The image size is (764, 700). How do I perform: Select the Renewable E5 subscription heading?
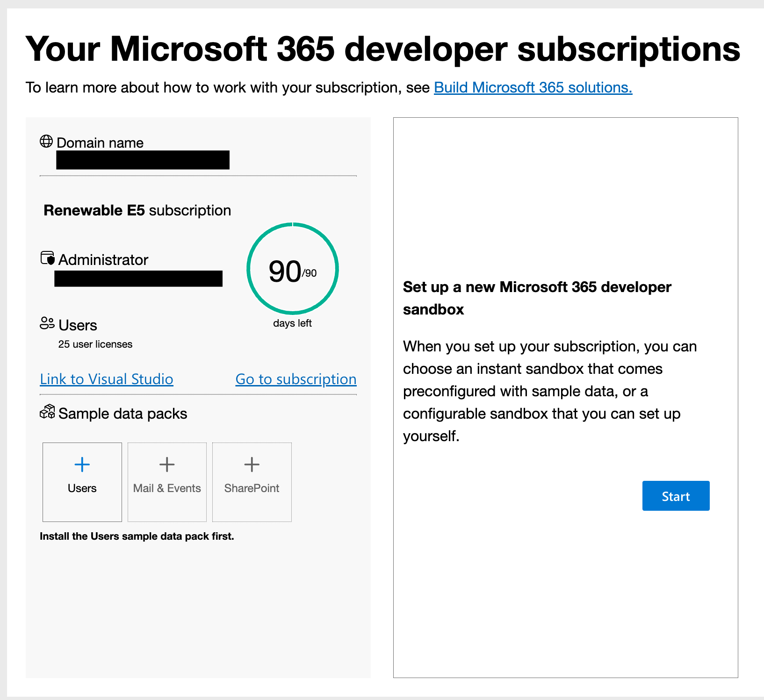137,210
